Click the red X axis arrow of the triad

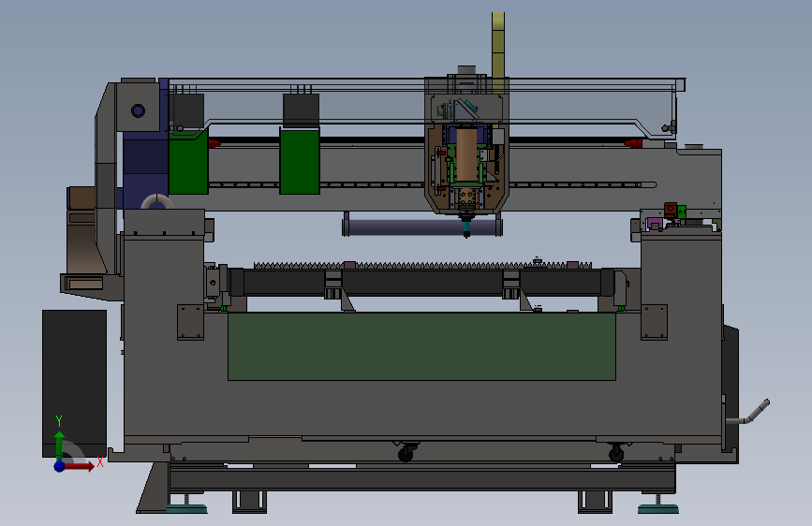click(x=81, y=466)
